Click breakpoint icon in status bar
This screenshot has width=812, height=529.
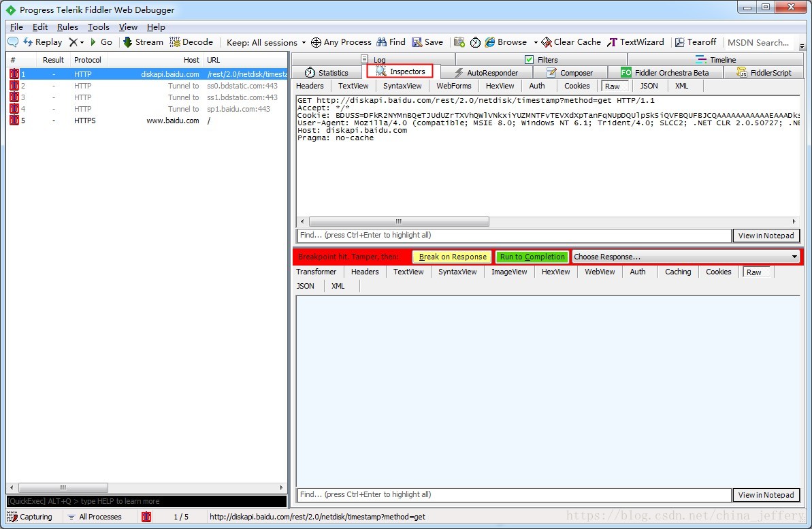tap(146, 517)
